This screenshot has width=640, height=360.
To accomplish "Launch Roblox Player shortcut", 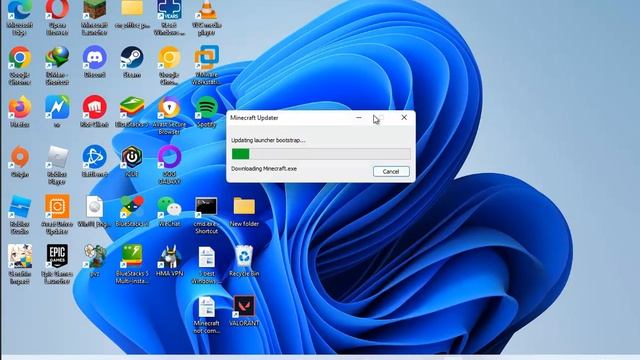I will click(57, 165).
